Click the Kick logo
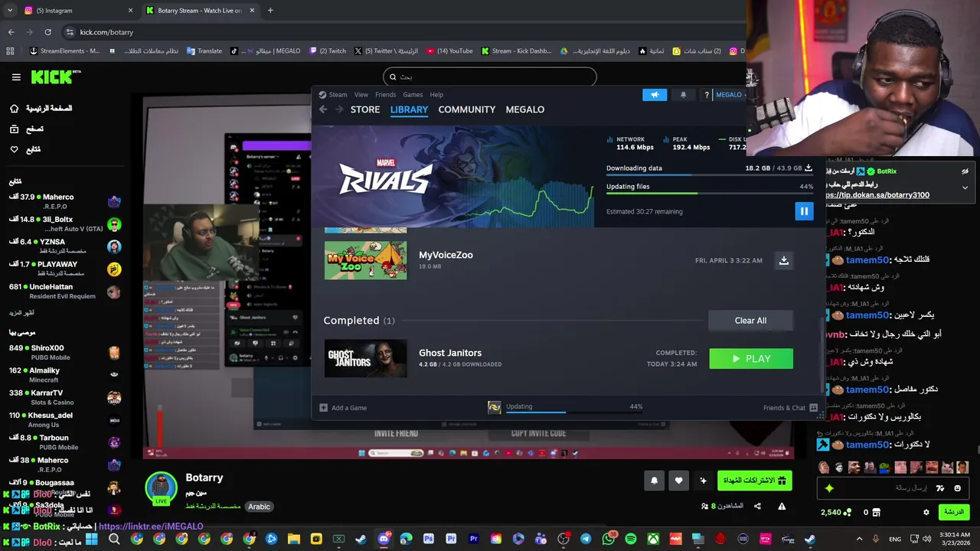This screenshot has width=980, height=551. tap(56, 77)
